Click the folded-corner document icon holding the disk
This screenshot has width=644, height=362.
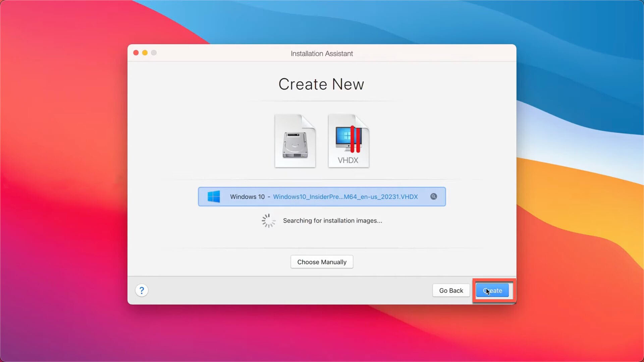coord(295,141)
